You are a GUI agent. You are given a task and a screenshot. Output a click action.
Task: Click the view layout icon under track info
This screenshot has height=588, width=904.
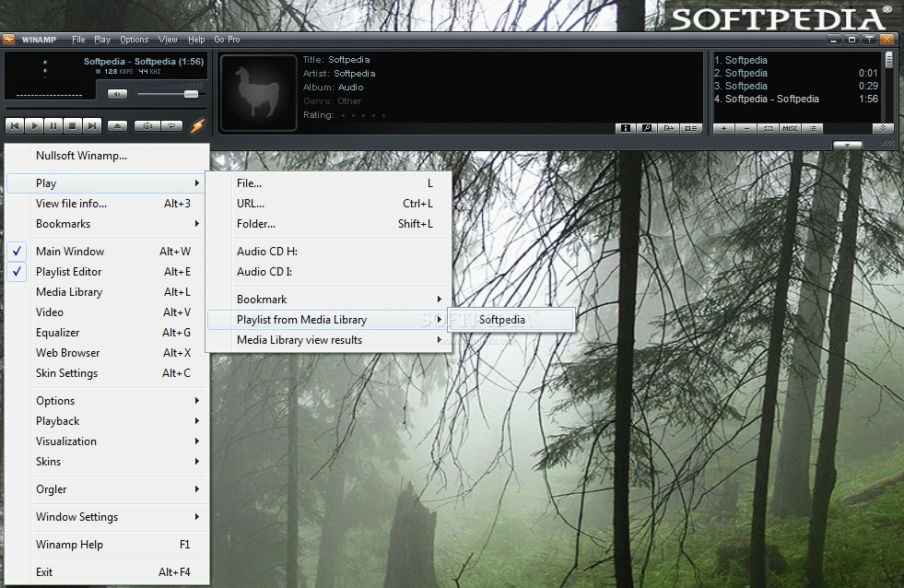691,128
